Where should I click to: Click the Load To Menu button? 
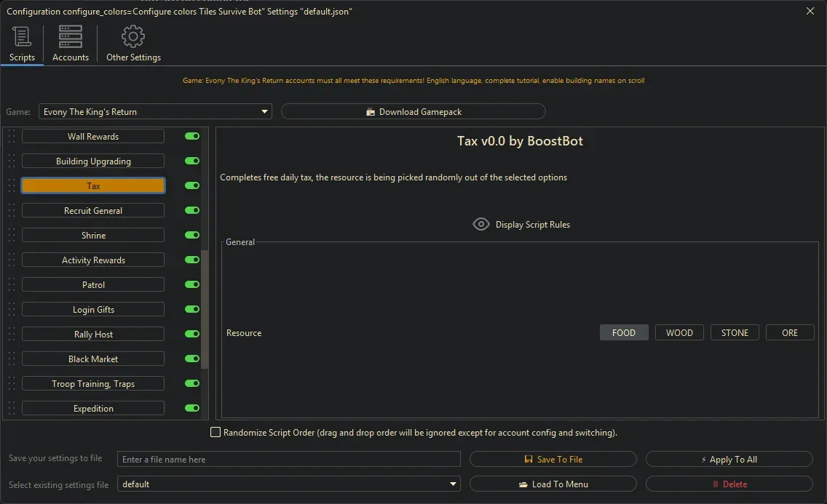[x=553, y=484]
